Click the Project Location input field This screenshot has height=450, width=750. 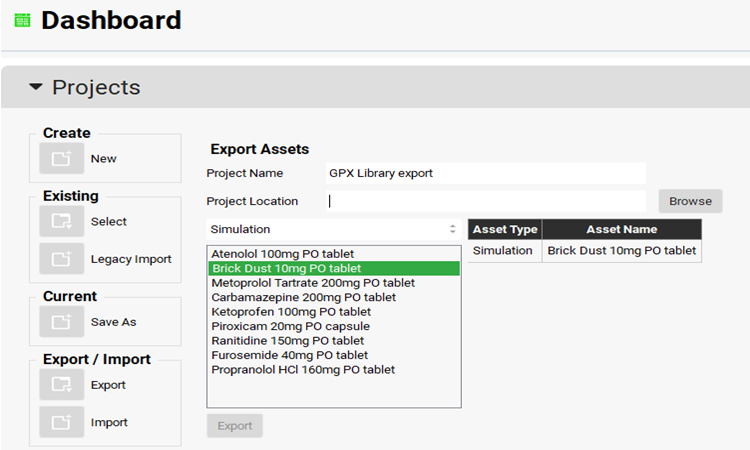click(486, 201)
